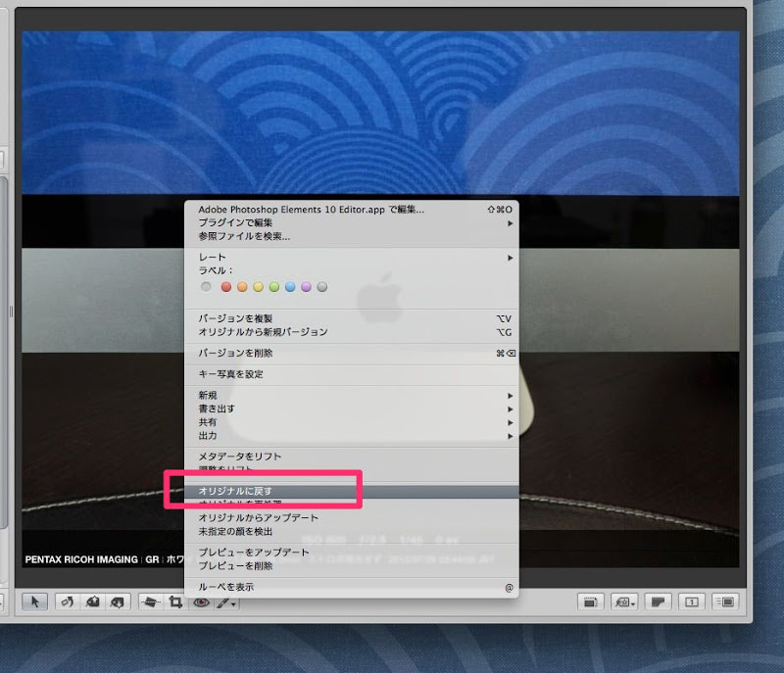The image size is (784, 673).
Task: Apply the gray label color
Action: (x=322, y=287)
